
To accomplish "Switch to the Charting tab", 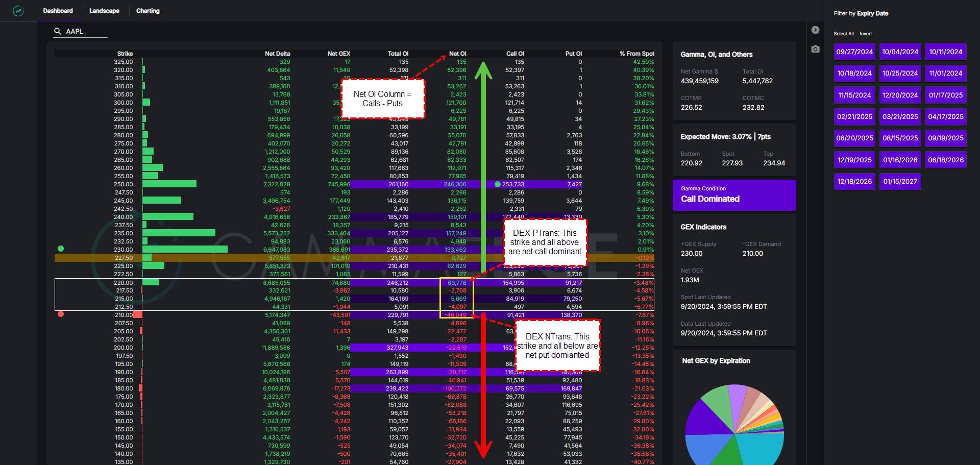I will [x=148, y=11].
